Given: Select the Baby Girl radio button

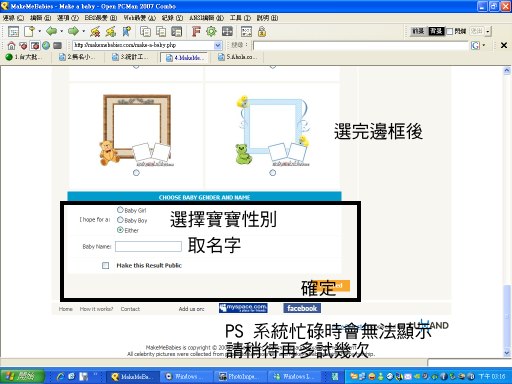Looking at the screenshot, I should pos(120,210).
